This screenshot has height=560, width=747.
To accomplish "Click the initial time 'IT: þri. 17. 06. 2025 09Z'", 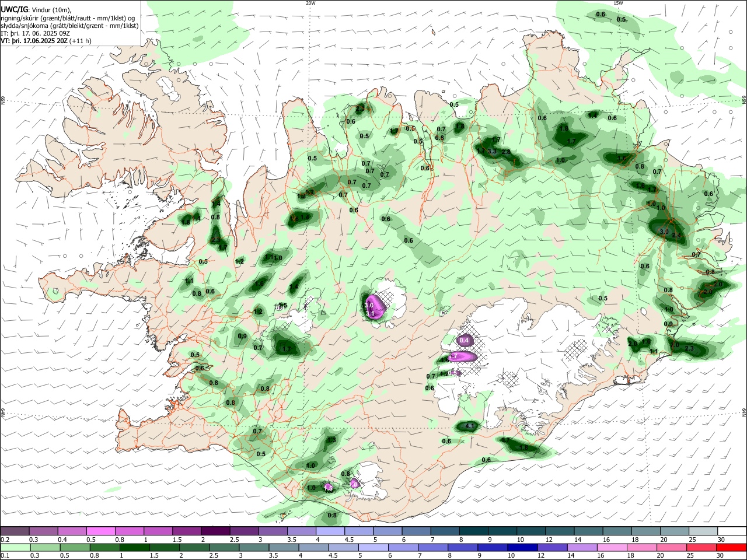I will click(35, 33).
